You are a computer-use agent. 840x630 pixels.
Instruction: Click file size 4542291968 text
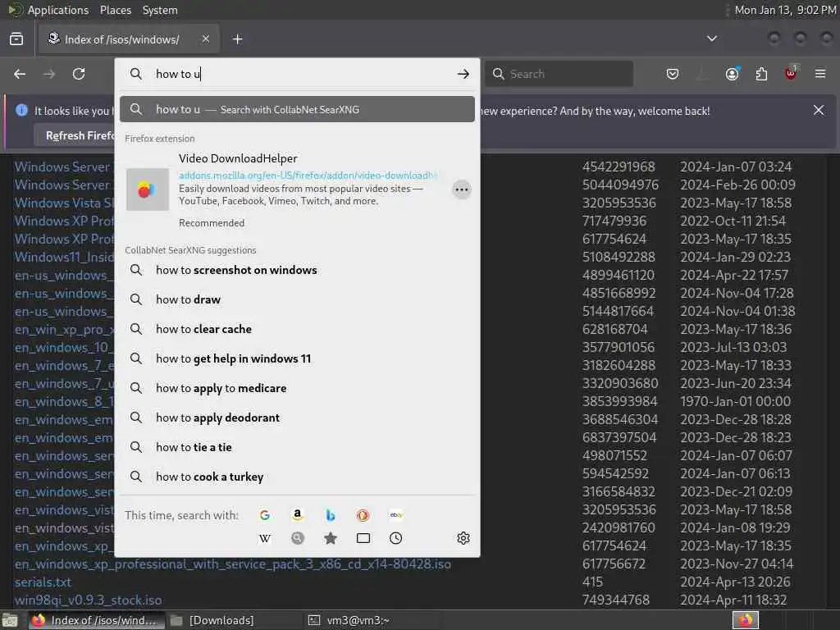tap(619, 167)
